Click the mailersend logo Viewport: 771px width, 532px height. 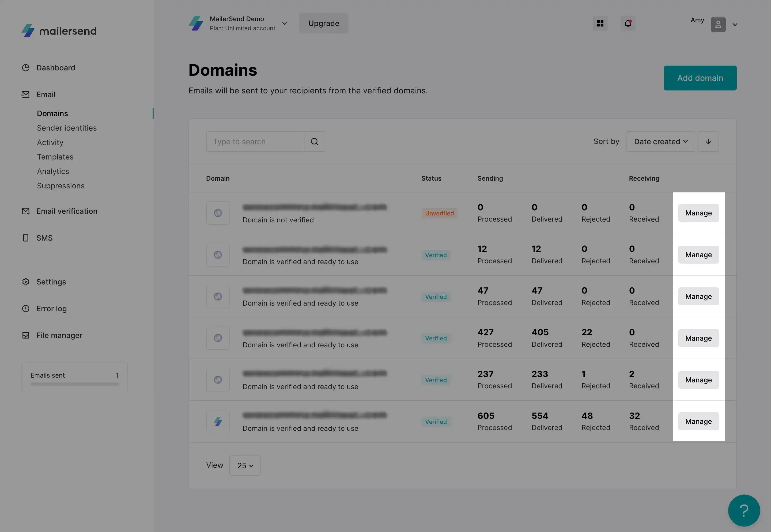click(59, 31)
